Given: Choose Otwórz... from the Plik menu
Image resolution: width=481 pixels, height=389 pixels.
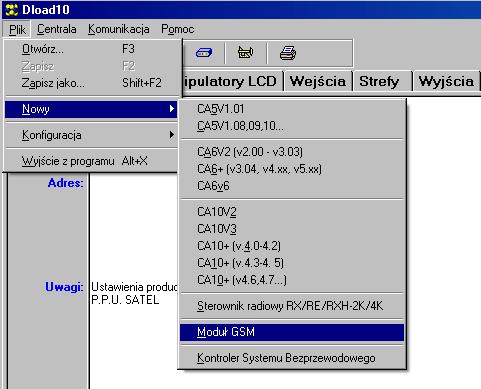Looking at the screenshot, I should (x=91, y=49).
